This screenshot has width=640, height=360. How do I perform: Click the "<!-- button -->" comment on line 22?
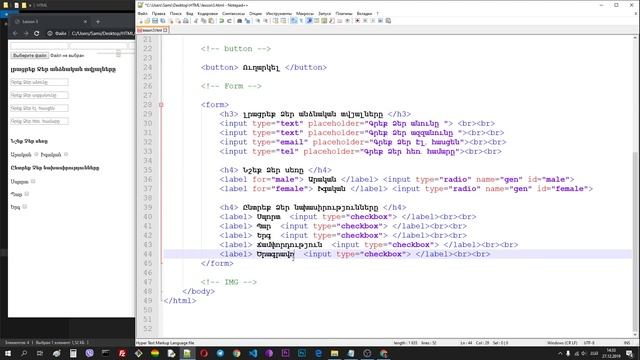tap(236, 49)
